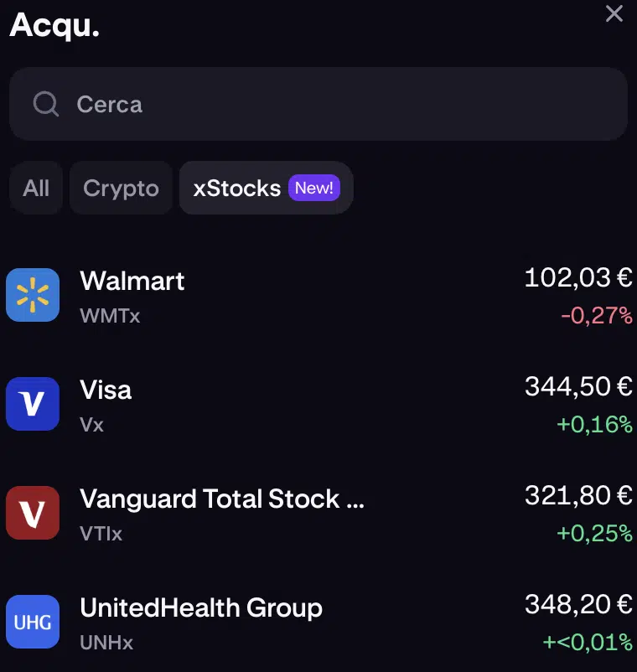
Task: Click the Vanguard logo icon
Action: 33,513
